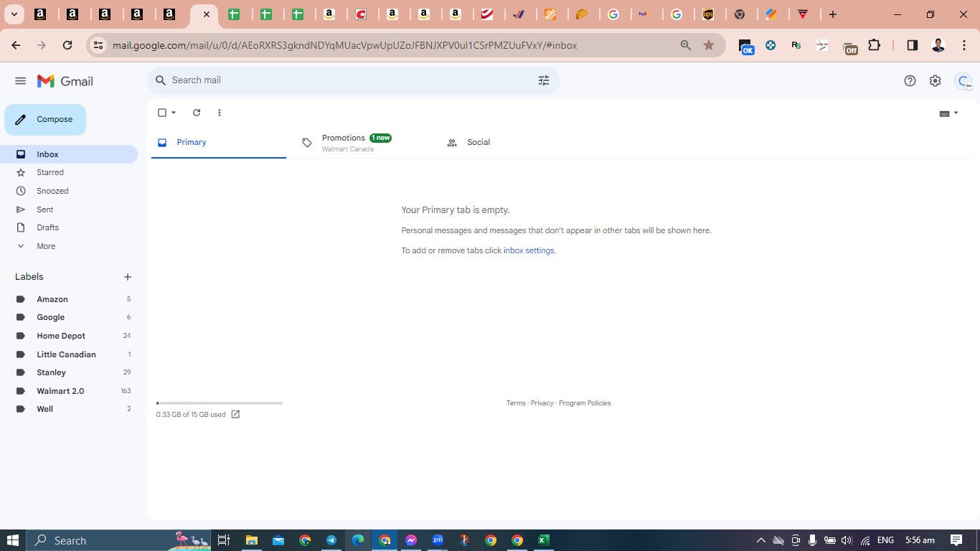Switch to the Social tab

click(507, 142)
